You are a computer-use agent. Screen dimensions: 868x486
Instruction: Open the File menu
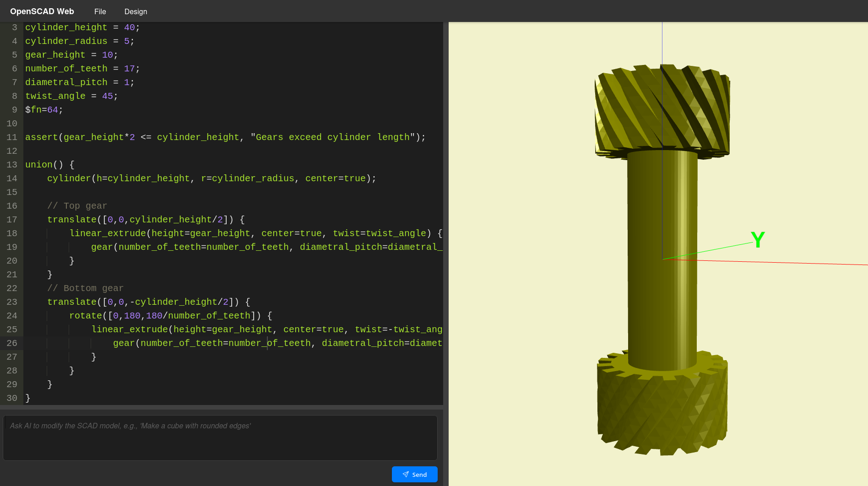pos(100,11)
